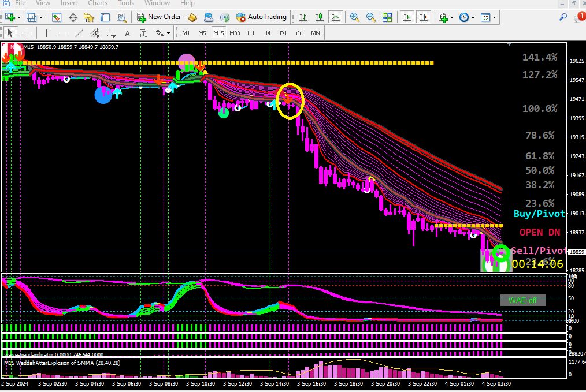Click the Templates icon
The image size is (586, 392).
485,17
